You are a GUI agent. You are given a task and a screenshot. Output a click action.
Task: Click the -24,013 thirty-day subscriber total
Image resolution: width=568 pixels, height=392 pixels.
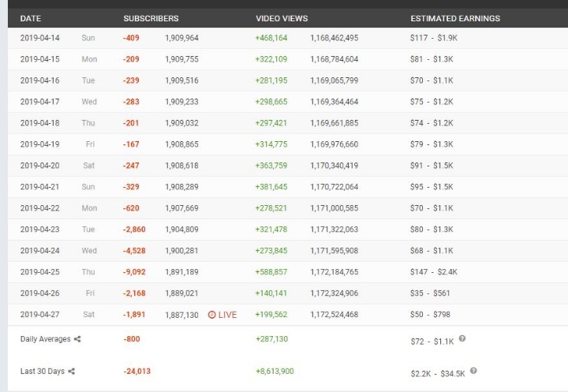(x=136, y=371)
